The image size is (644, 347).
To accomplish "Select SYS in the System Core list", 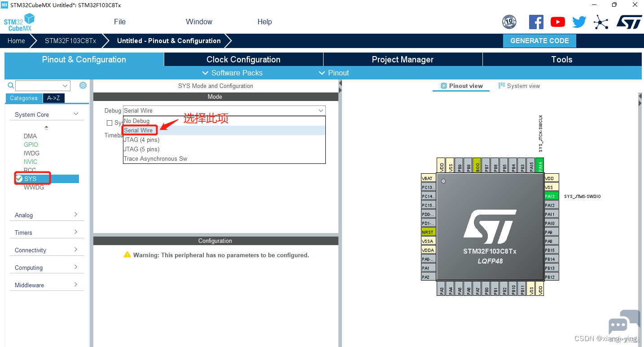I will tap(47, 179).
